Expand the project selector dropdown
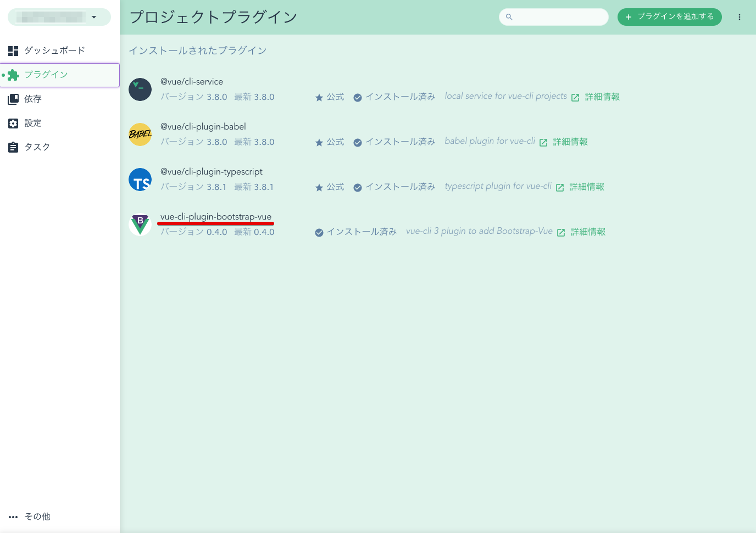Image resolution: width=756 pixels, height=533 pixels. point(59,17)
